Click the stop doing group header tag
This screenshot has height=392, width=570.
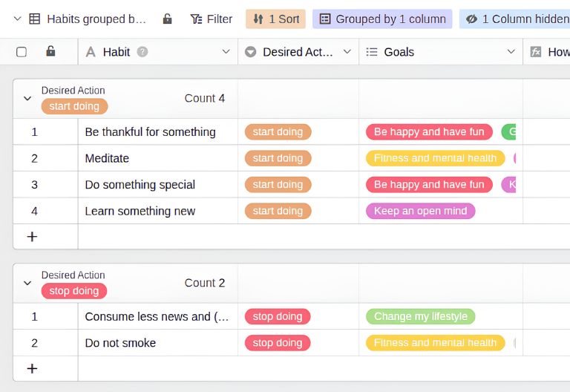(x=74, y=291)
